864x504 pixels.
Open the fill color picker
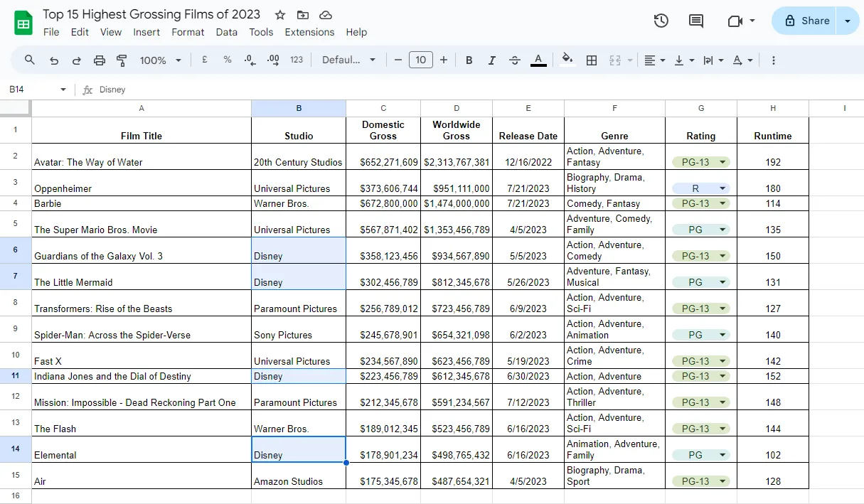(x=567, y=60)
